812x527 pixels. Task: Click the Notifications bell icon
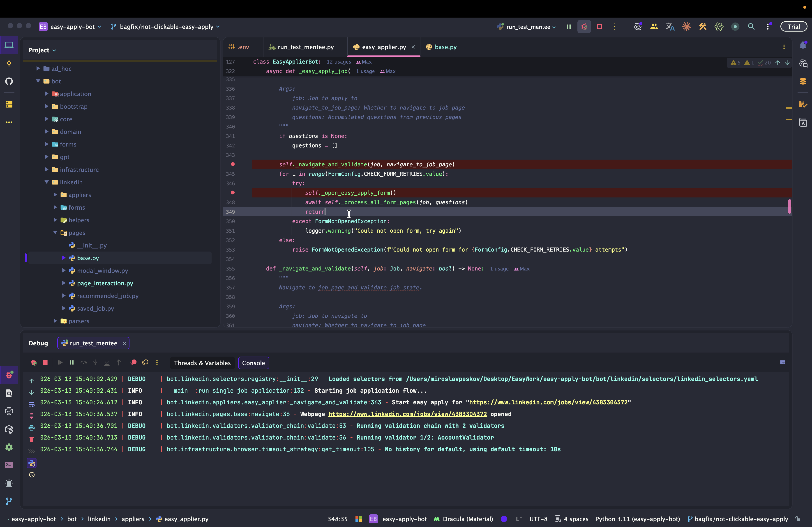point(803,46)
